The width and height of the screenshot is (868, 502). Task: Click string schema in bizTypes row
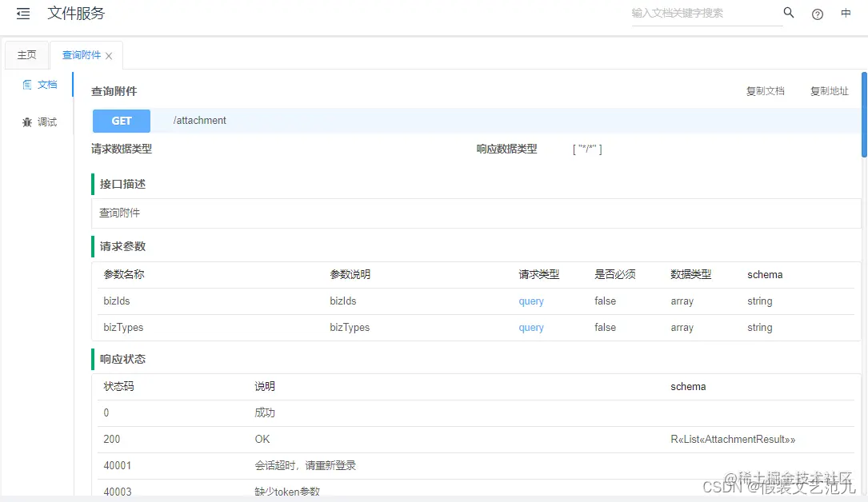click(x=759, y=328)
